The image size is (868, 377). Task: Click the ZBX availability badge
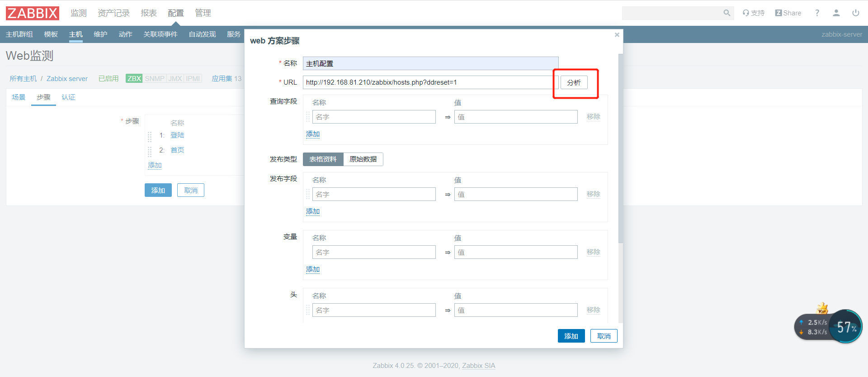tap(134, 79)
